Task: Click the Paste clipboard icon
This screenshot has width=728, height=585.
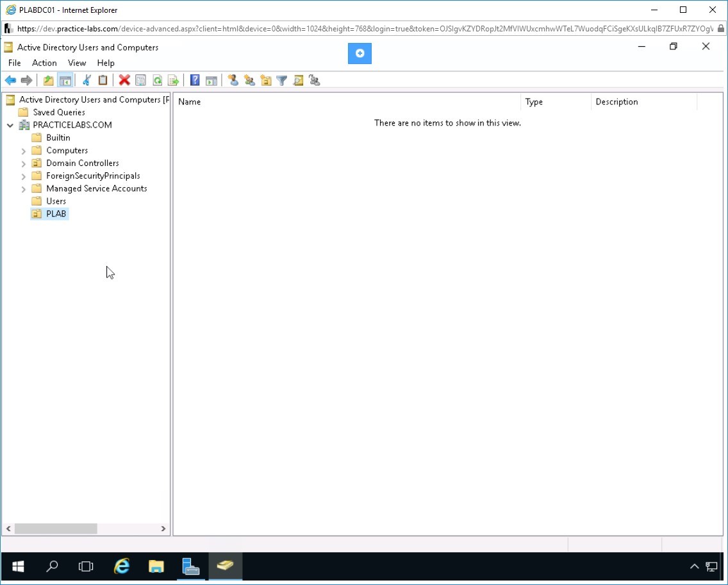Action: [x=103, y=80]
